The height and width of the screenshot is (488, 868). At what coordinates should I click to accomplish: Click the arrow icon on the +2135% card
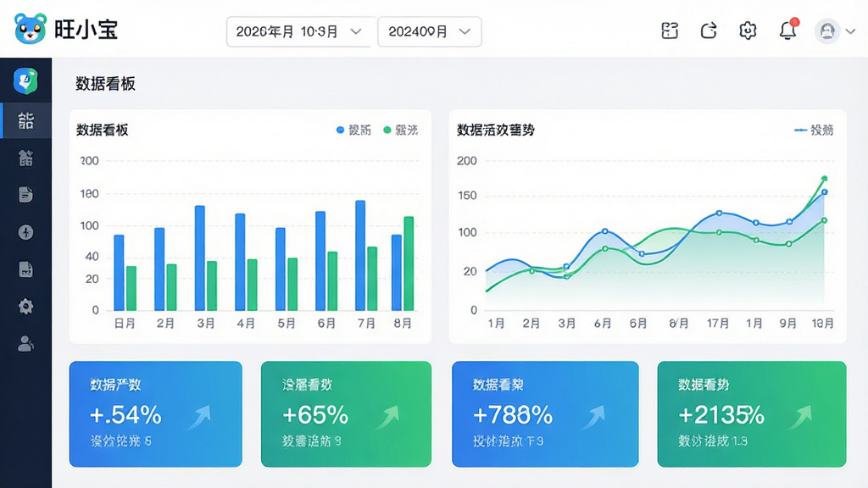[x=800, y=417]
